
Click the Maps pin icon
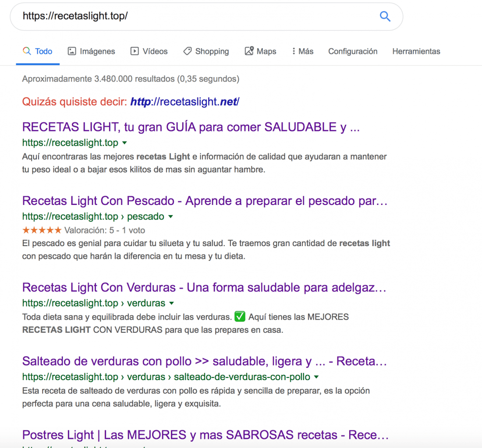[249, 51]
